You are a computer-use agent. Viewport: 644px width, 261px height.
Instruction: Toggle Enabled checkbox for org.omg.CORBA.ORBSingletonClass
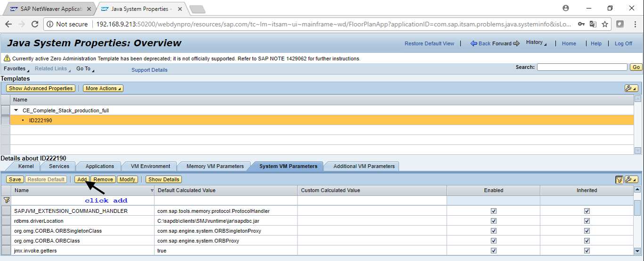494,231
